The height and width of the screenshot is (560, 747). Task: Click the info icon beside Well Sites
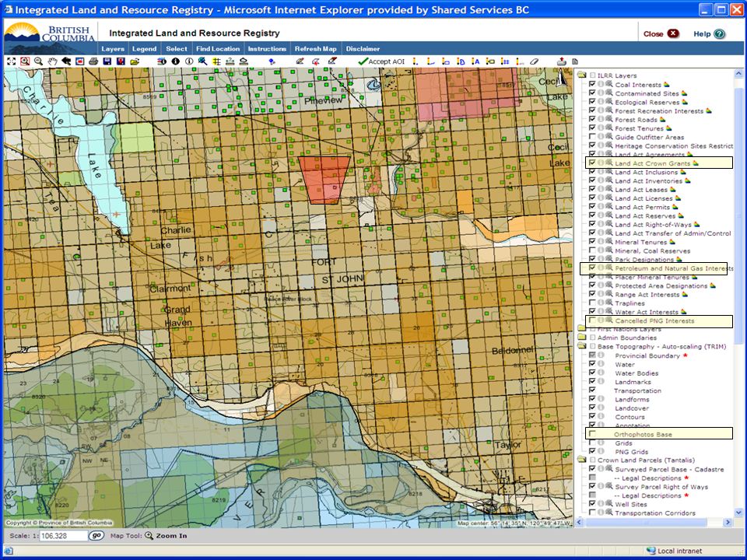[x=601, y=504]
